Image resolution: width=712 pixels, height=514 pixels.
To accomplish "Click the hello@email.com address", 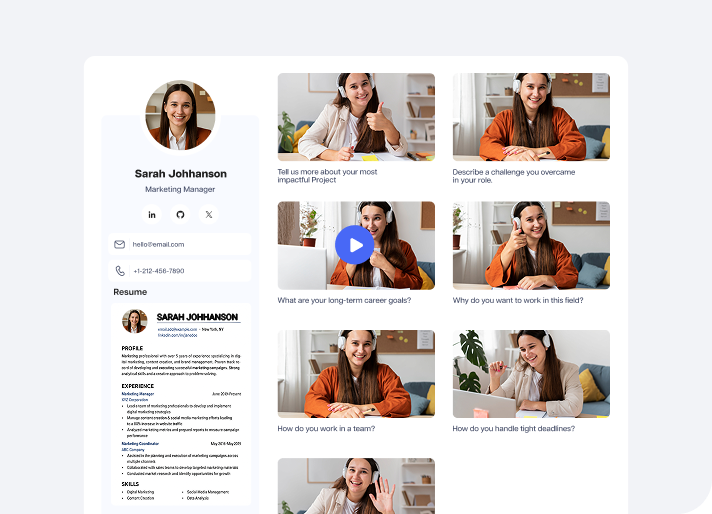I will pyautogui.click(x=158, y=244).
